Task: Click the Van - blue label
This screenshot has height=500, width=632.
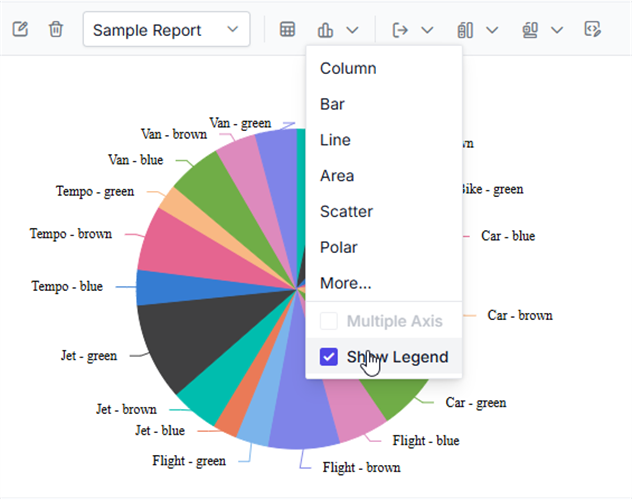Action: 135,160
